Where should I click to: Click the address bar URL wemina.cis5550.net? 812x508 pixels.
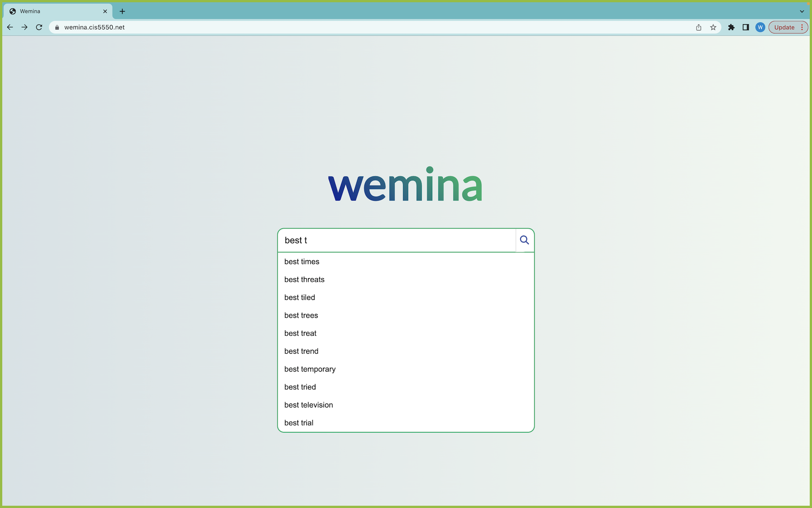(94, 27)
